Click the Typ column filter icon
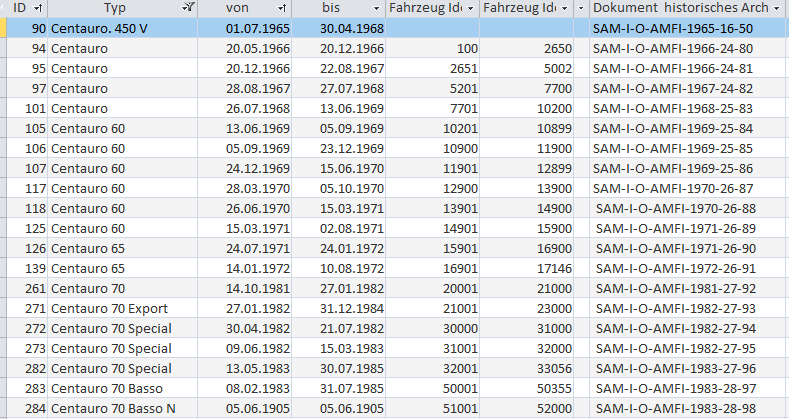This screenshot has height=419, width=789. [x=190, y=8]
